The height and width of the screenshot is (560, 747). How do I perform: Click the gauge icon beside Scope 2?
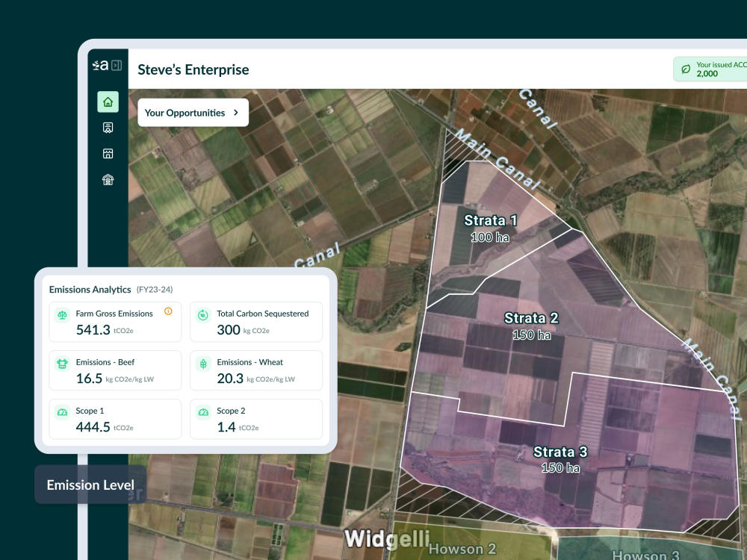click(203, 412)
